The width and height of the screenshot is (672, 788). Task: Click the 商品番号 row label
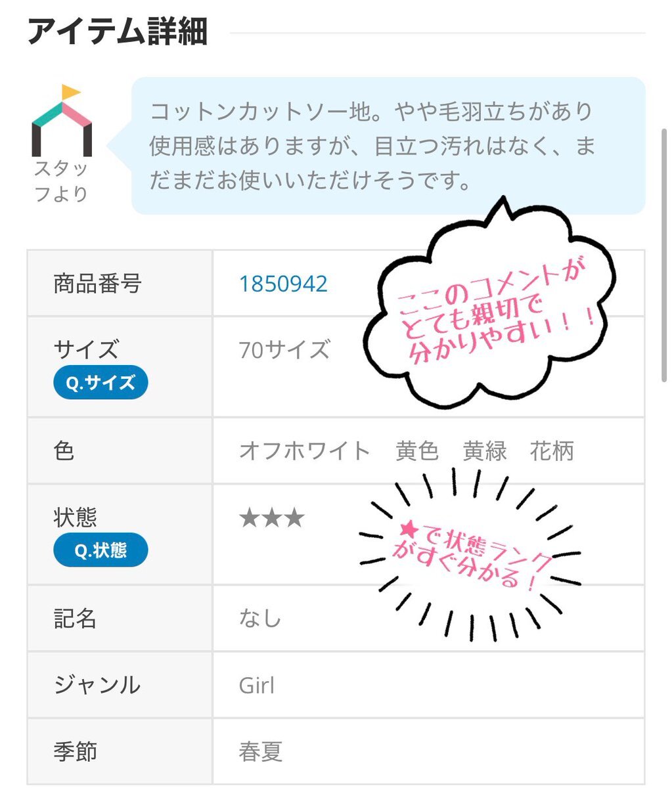(97, 284)
